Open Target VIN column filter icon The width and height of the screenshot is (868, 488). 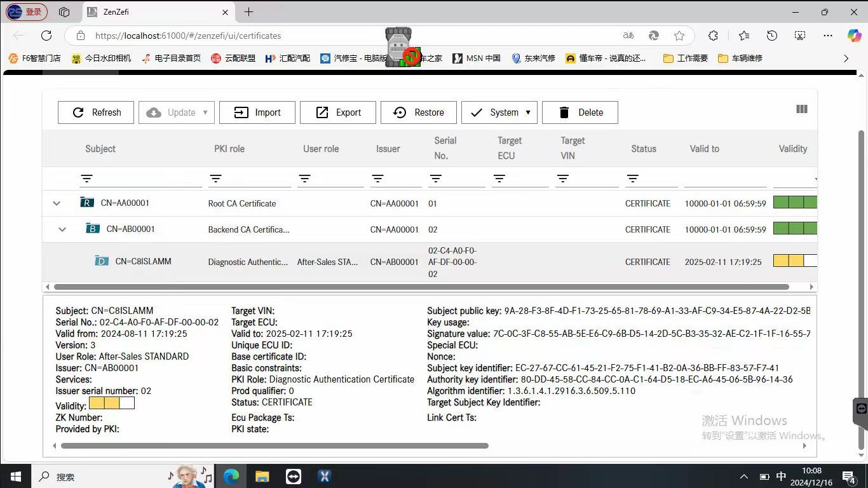(x=562, y=179)
